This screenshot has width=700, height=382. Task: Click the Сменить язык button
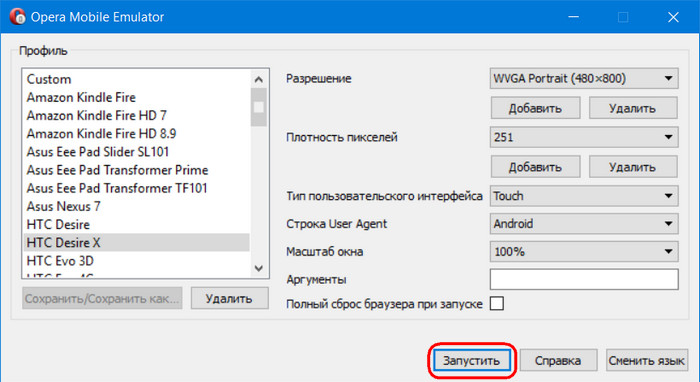pyautogui.click(x=646, y=360)
